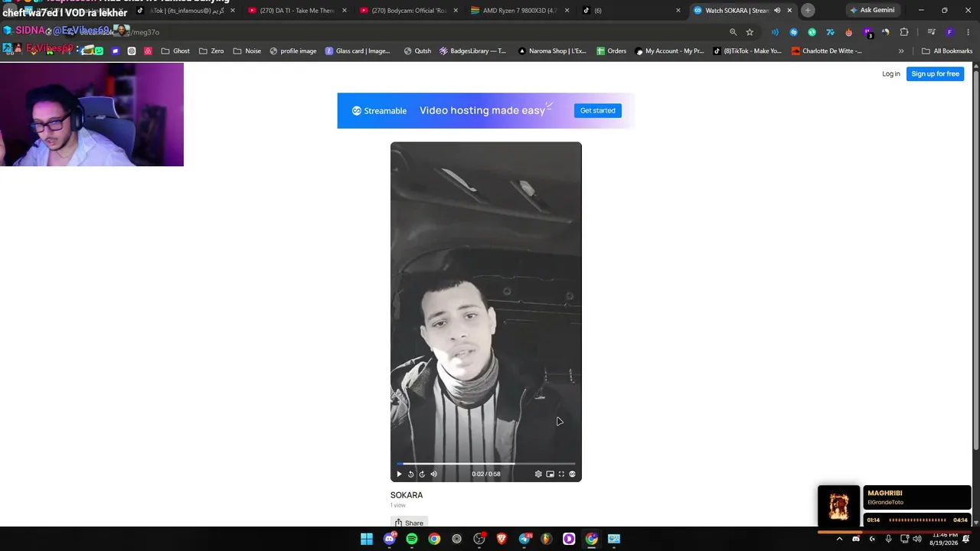Image resolution: width=980 pixels, height=551 pixels.
Task: Open Brave browser from the taskbar
Action: [501, 539]
